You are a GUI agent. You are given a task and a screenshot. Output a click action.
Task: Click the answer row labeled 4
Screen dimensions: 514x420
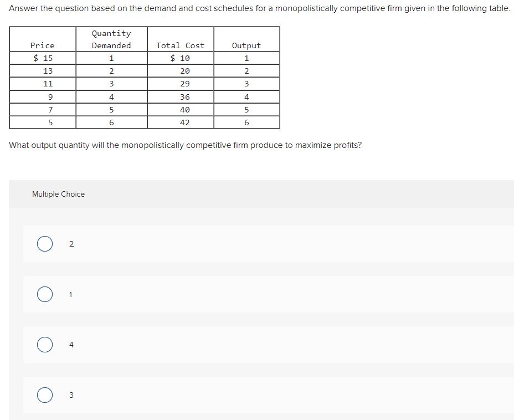point(71,344)
